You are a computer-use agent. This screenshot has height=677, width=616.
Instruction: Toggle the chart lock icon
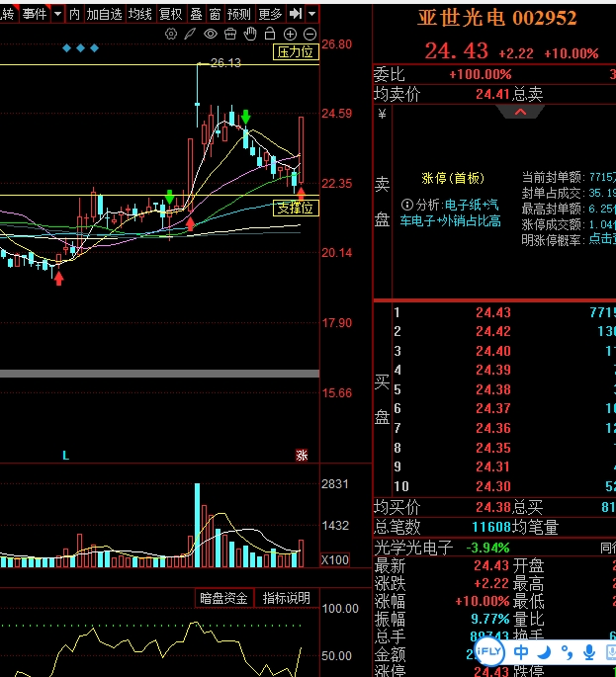(270, 34)
